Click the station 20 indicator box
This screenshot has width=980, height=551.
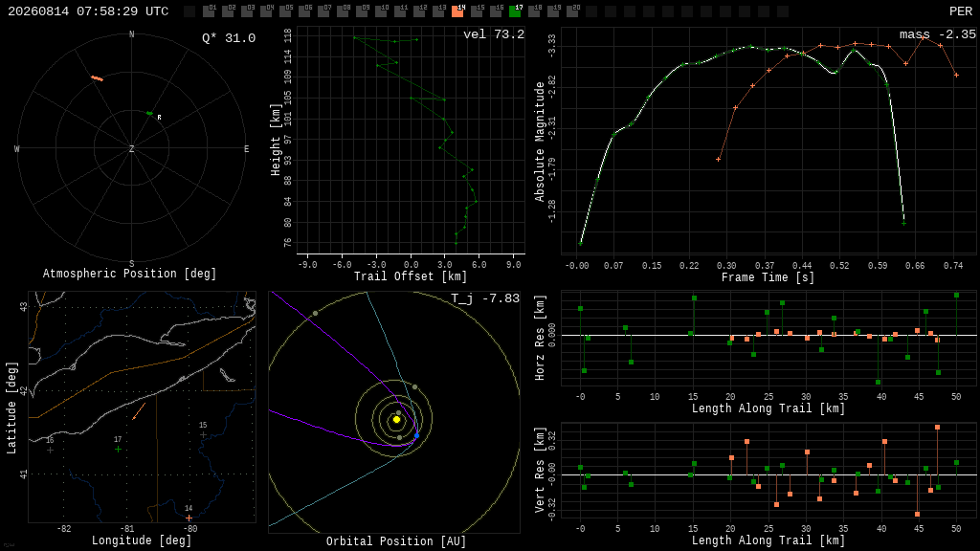pyautogui.click(x=572, y=11)
